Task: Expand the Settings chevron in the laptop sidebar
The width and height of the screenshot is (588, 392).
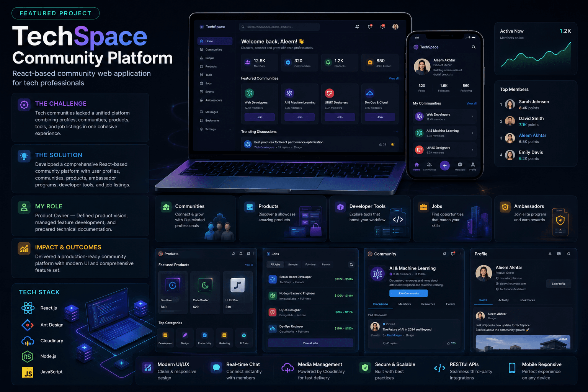Action: click(x=230, y=129)
